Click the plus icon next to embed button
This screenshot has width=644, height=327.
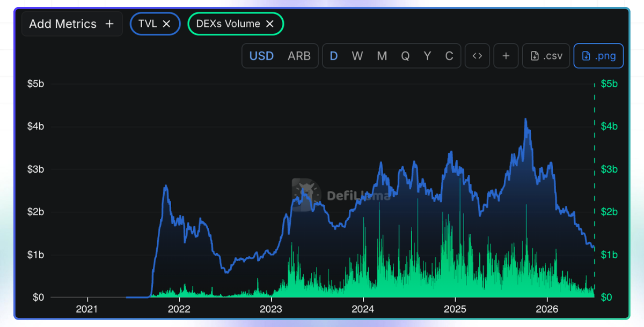(506, 56)
